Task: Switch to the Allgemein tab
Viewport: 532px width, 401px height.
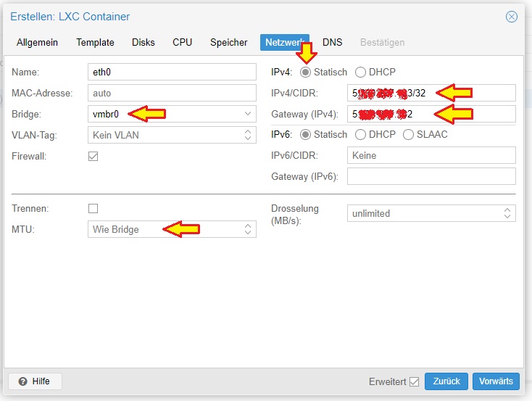Action: coord(37,43)
